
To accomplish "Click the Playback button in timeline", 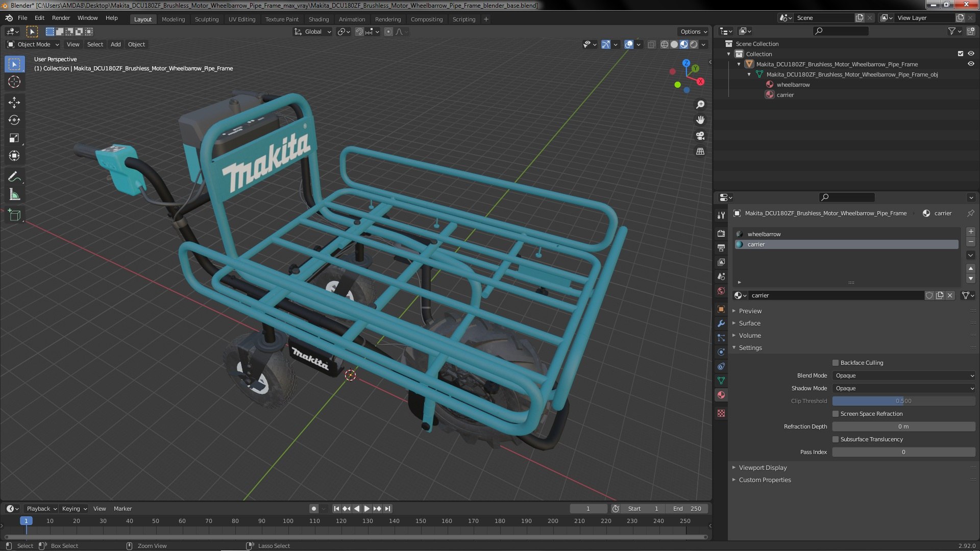I will pyautogui.click(x=41, y=509).
